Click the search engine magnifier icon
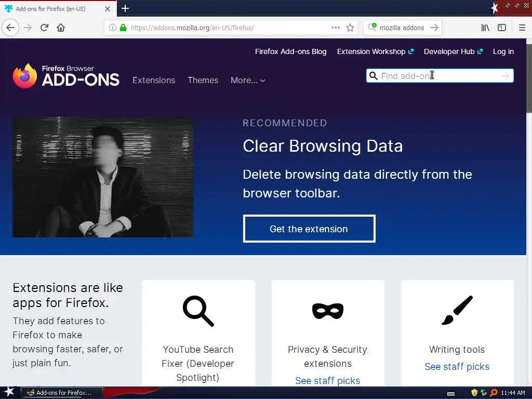The height and width of the screenshot is (399, 532). tap(372, 28)
